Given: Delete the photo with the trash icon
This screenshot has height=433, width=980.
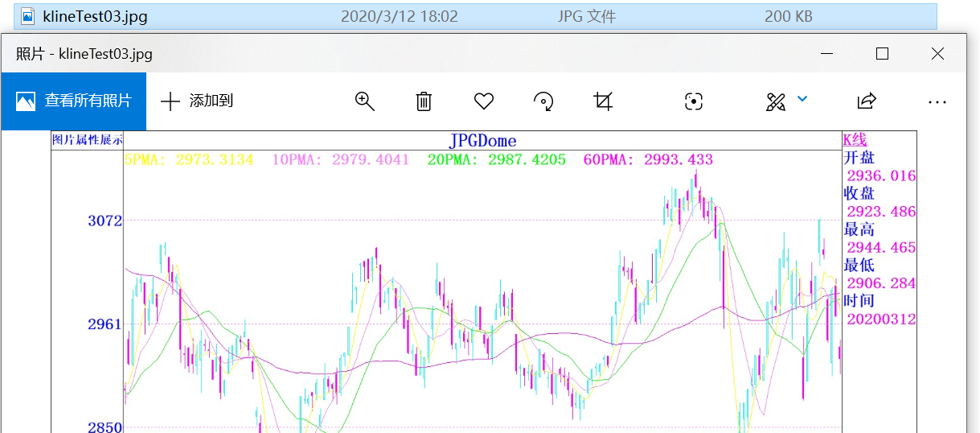Looking at the screenshot, I should (424, 101).
